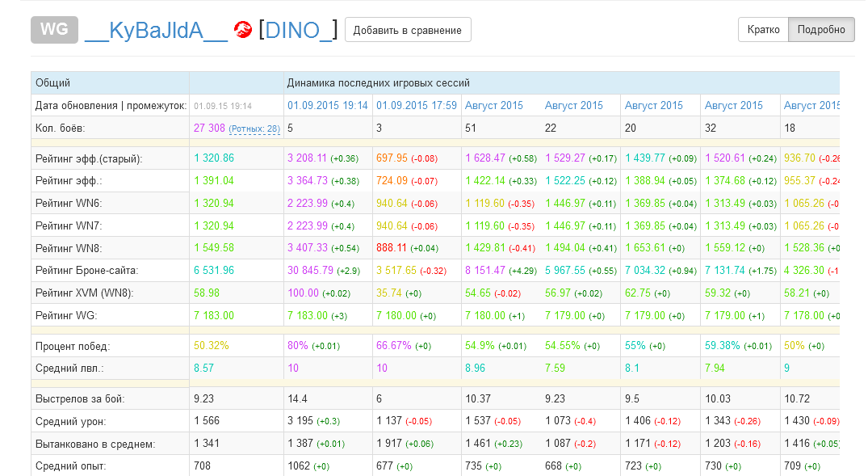
Task: Click the overall WN8 value 1 549.58
Action: [214, 248]
